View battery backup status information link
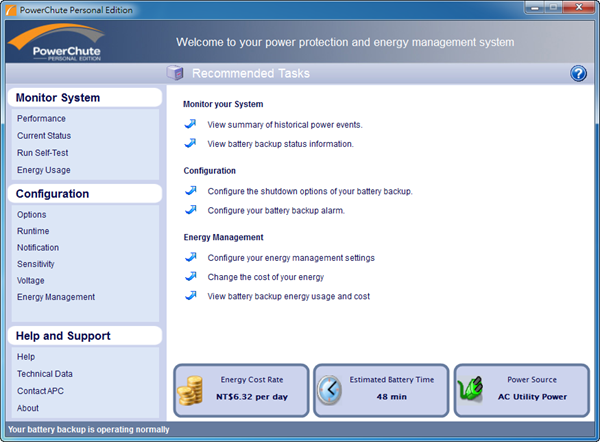This screenshot has width=600, height=442. pos(280,144)
